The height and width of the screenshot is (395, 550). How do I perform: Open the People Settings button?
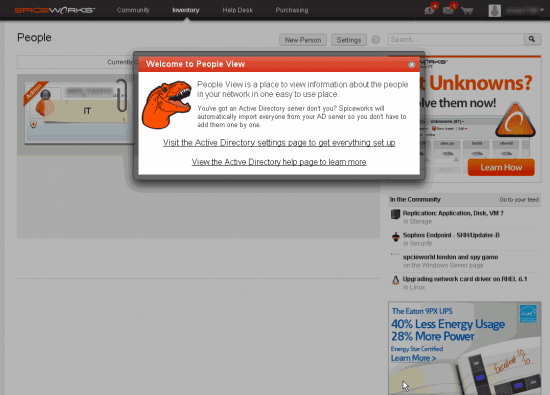[349, 40]
